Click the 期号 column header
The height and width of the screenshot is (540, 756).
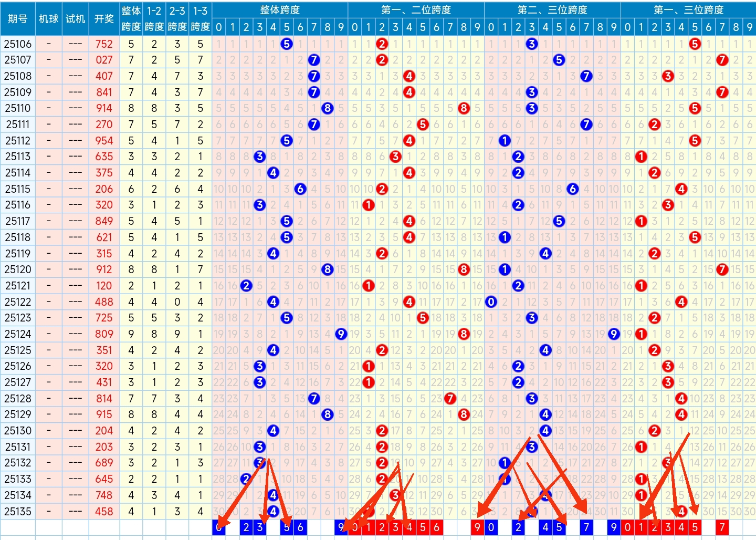pyautogui.click(x=18, y=19)
